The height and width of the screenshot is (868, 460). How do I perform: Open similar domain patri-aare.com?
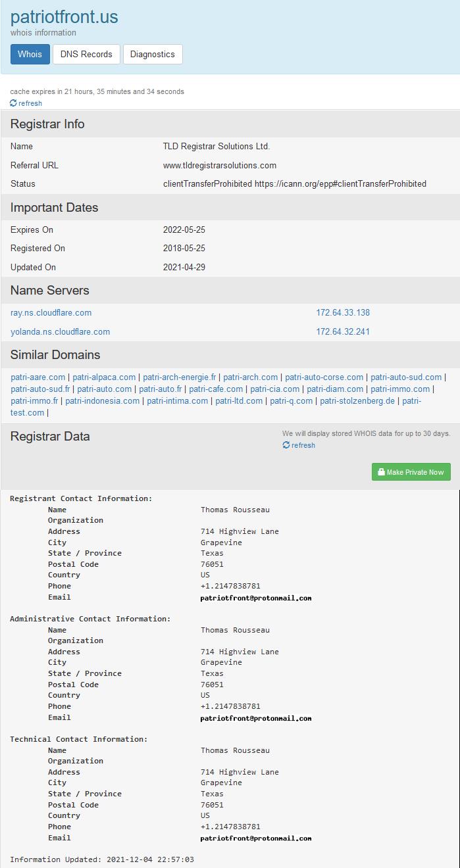point(38,377)
